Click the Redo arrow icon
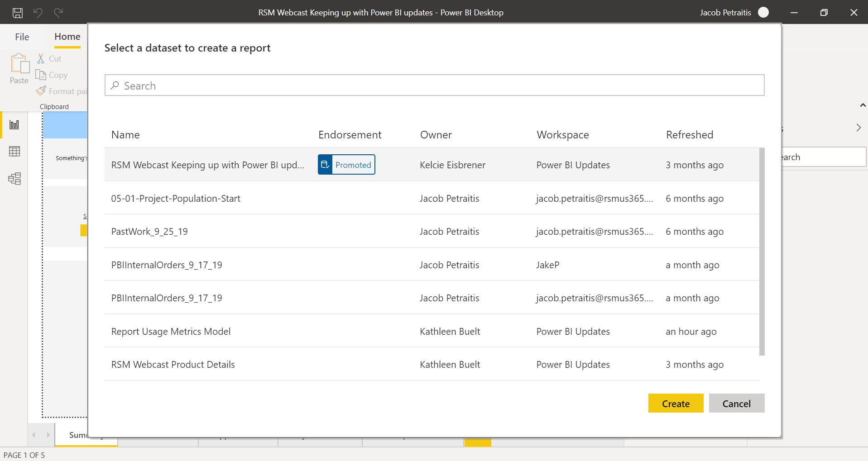This screenshot has width=868, height=461. [58, 13]
